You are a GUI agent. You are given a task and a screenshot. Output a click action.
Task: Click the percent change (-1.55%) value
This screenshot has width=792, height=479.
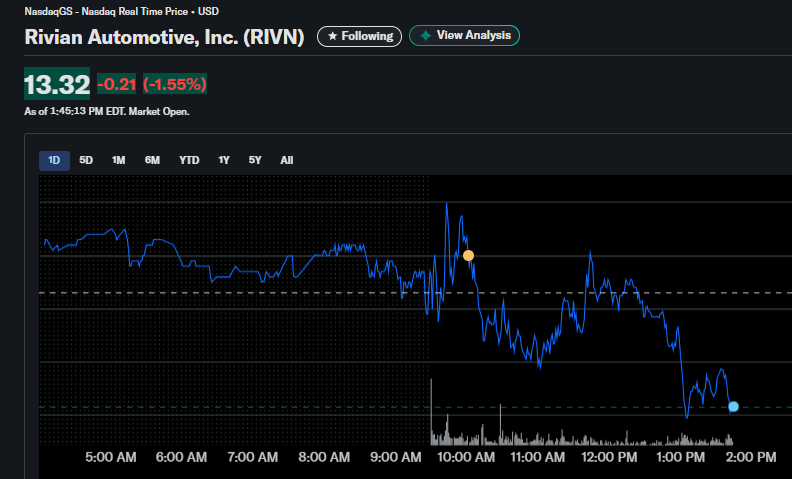[x=175, y=84]
